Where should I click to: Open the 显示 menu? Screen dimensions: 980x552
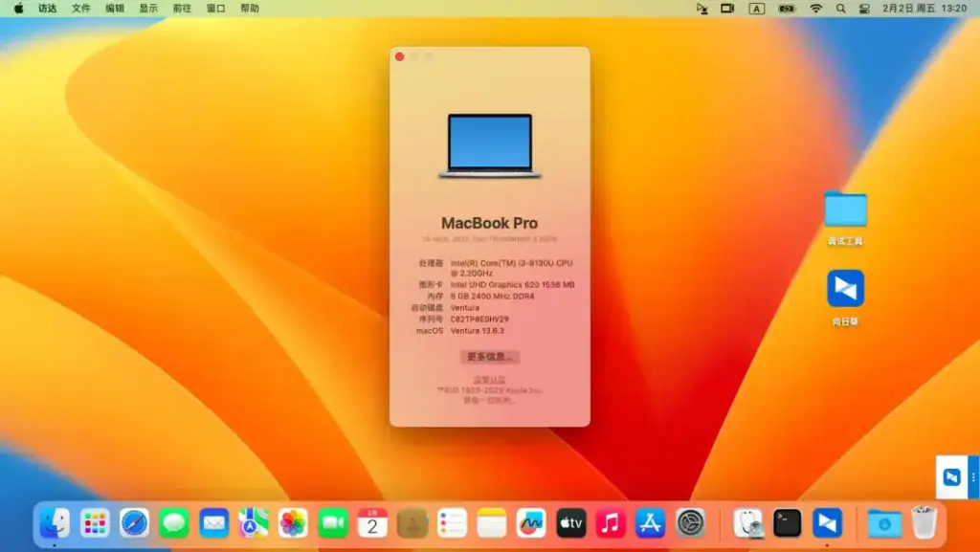pyautogui.click(x=148, y=9)
